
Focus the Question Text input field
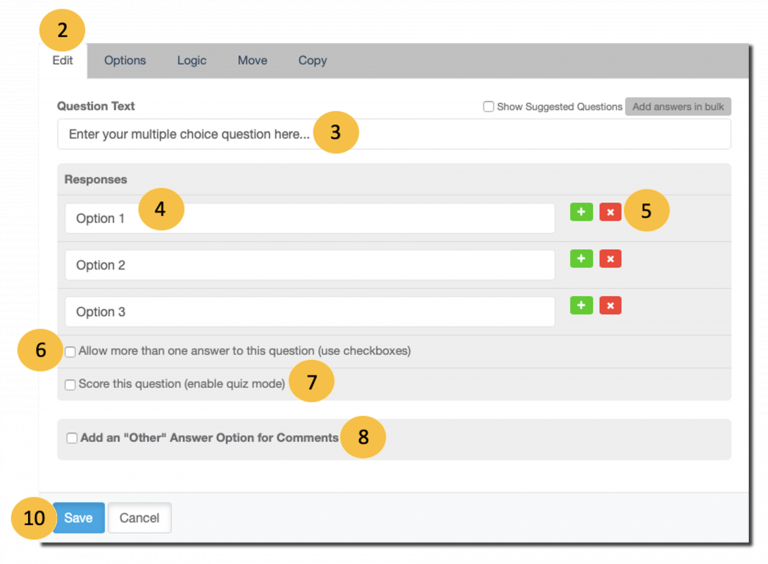click(394, 134)
